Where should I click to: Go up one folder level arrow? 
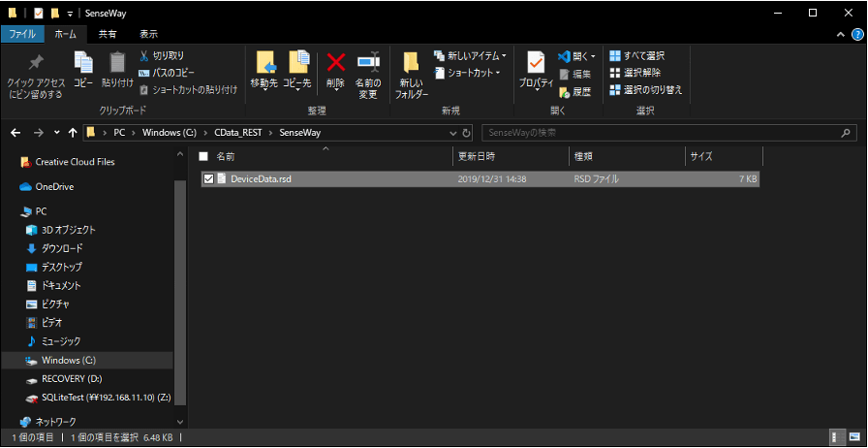click(x=72, y=133)
